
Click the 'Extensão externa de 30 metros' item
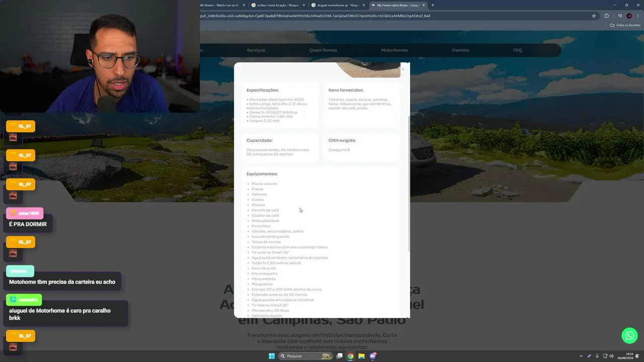click(279, 295)
